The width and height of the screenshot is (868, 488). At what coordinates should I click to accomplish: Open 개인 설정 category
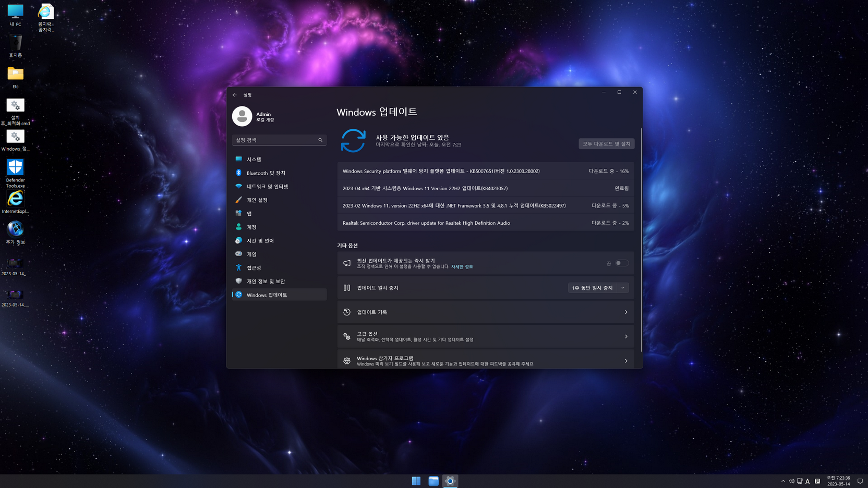pos(279,200)
